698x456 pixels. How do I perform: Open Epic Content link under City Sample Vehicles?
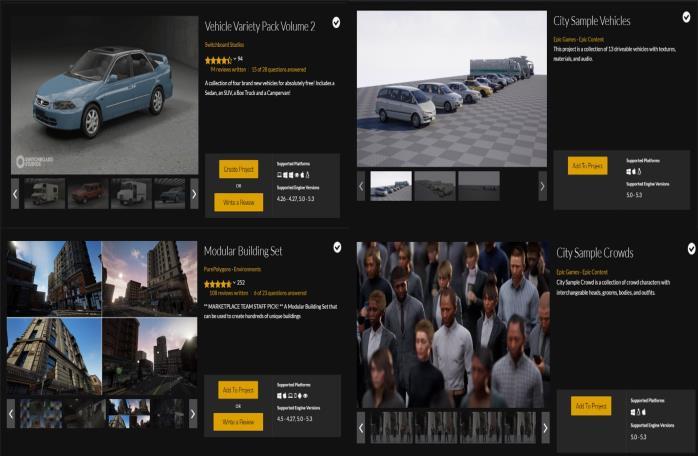(593, 40)
